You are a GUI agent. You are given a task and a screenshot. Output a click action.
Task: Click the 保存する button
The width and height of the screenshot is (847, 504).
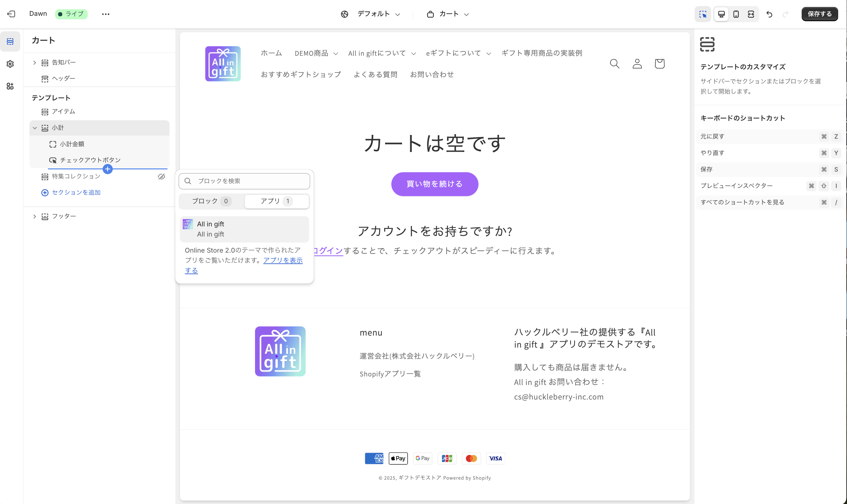(819, 14)
